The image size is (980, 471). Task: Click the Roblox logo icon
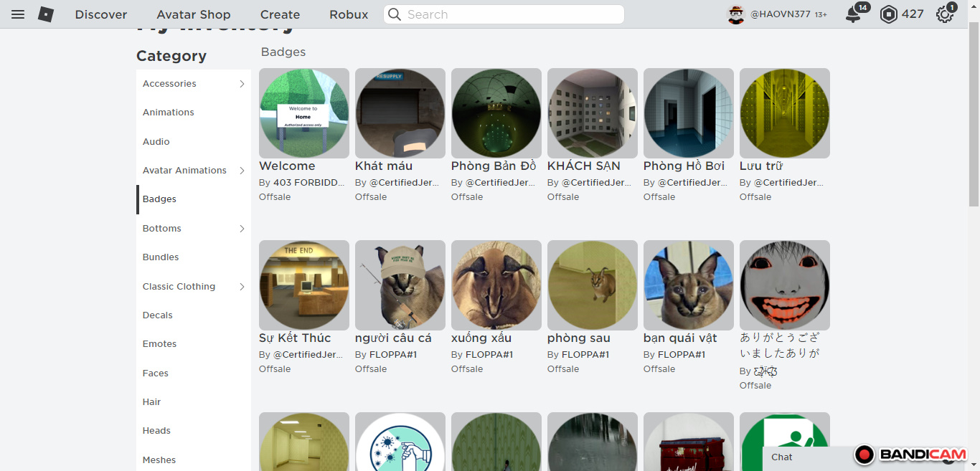[x=46, y=14]
